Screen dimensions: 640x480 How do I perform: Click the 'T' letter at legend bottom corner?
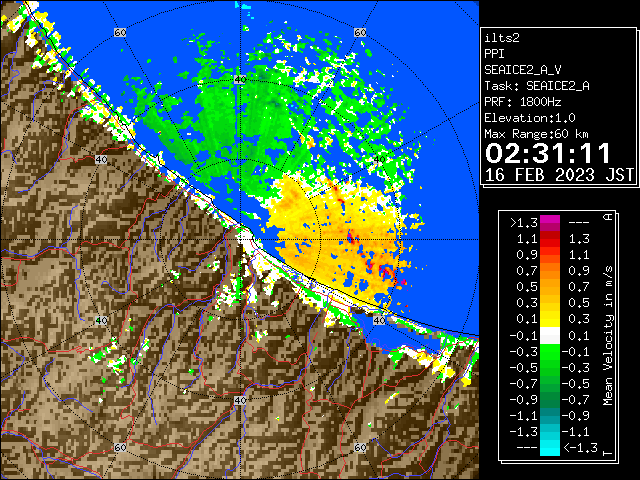(x=608, y=453)
